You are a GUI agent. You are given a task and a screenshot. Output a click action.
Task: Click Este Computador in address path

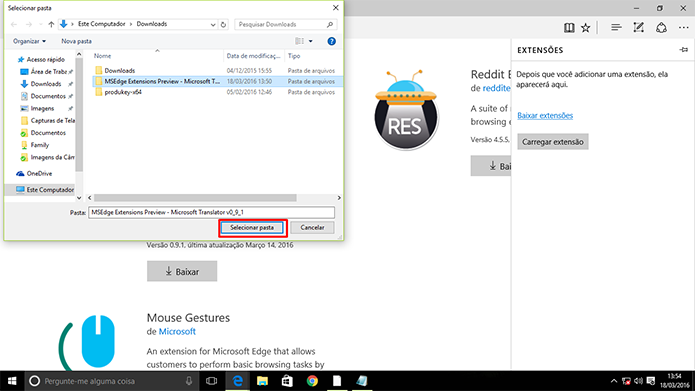coord(102,24)
